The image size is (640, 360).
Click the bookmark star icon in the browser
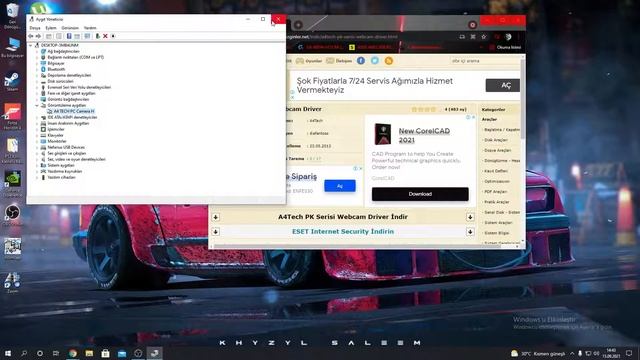(484, 37)
